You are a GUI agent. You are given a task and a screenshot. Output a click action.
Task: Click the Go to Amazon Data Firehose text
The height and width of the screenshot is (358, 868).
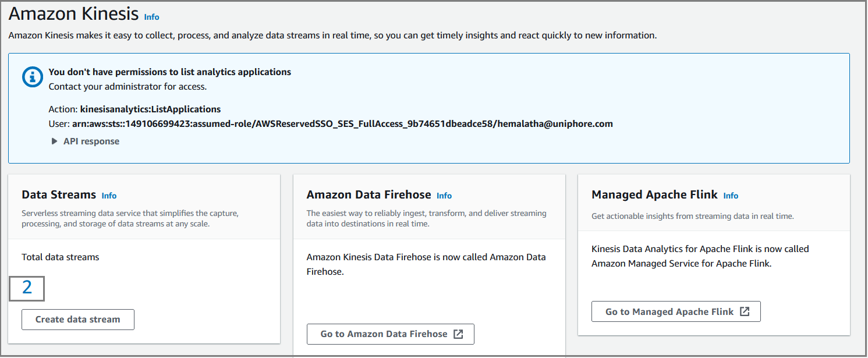384,334
